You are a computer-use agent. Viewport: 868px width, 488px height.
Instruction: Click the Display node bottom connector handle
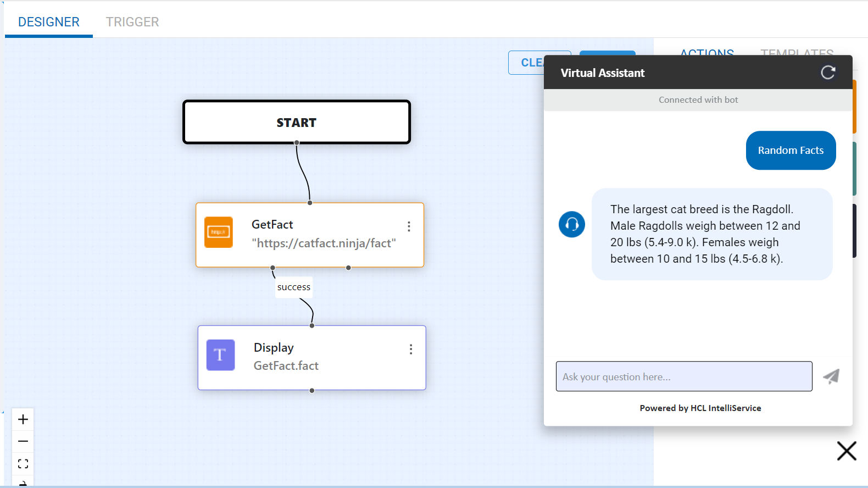pos(312,391)
